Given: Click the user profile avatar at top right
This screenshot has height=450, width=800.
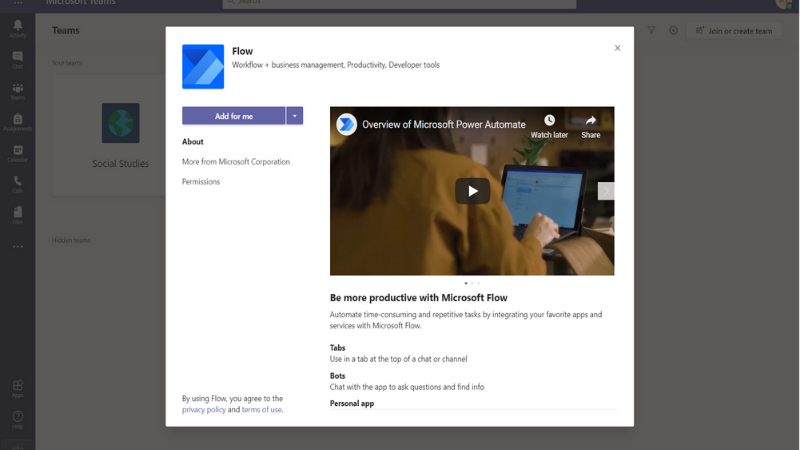Looking at the screenshot, I should (785, 3).
